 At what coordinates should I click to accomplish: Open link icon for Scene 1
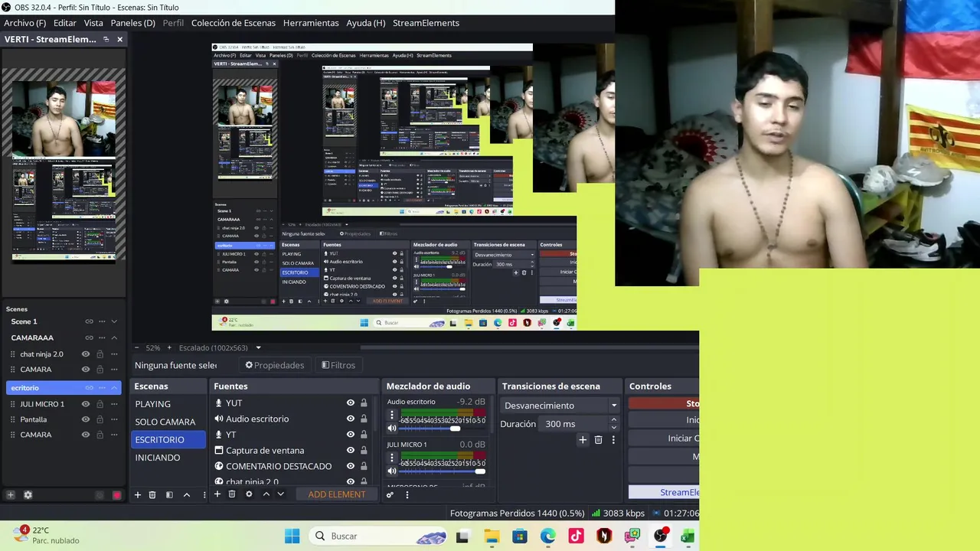89,321
